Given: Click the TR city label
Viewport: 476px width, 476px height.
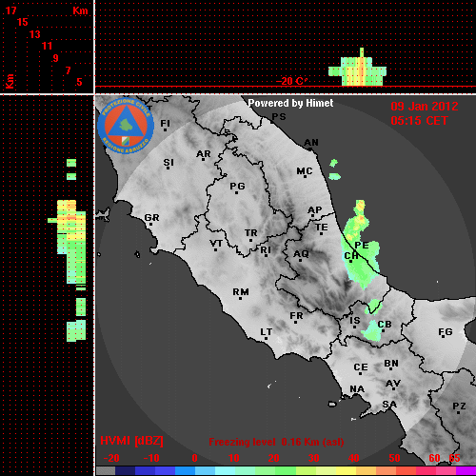Looking at the screenshot, I should pos(251,233).
